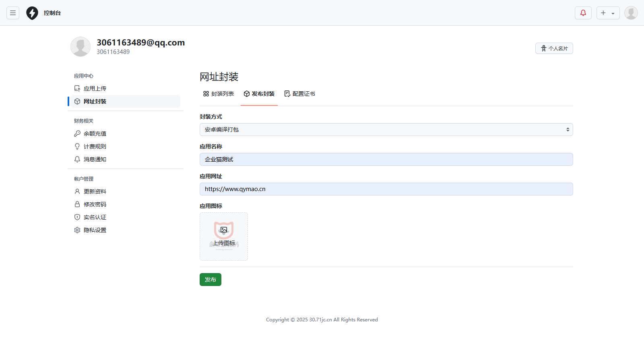Focus the 应用名称 text field
644x362 pixels.
[386, 159]
